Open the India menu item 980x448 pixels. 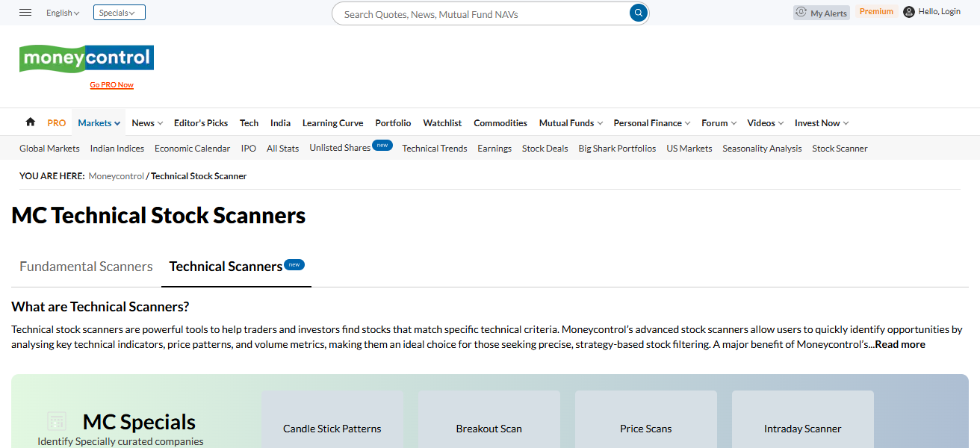[x=280, y=123]
